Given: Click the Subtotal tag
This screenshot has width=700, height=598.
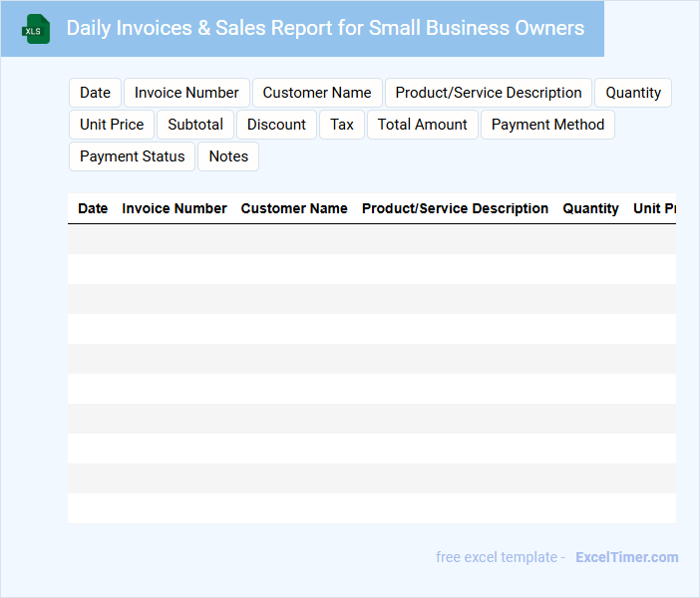Looking at the screenshot, I should (195, 125).
